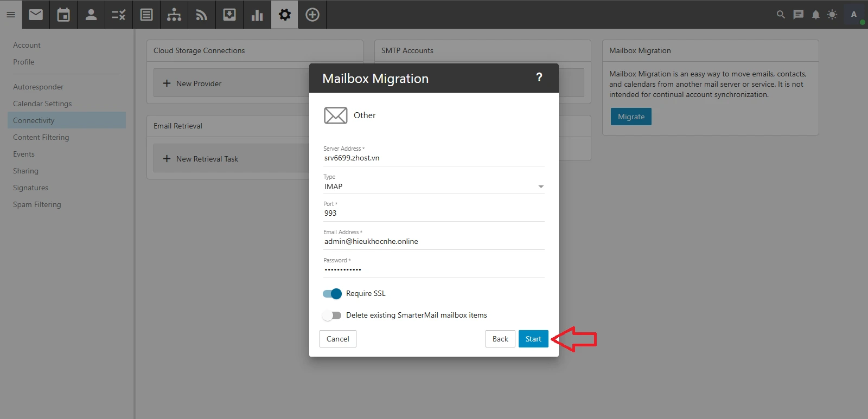Select Autoresponder in settings sidebar

pos(38,87)
